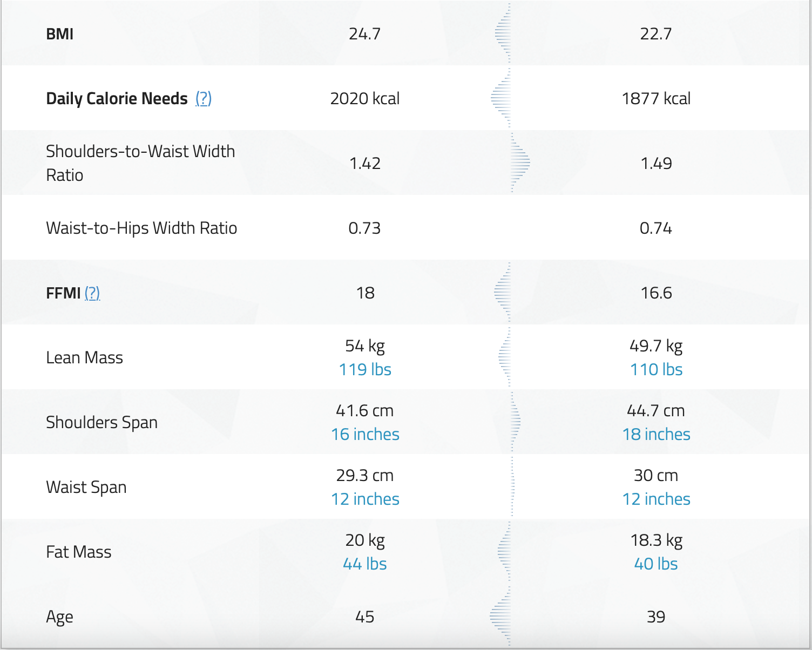Click 12 inches under 29.3 cm

[x=365, y=499]
